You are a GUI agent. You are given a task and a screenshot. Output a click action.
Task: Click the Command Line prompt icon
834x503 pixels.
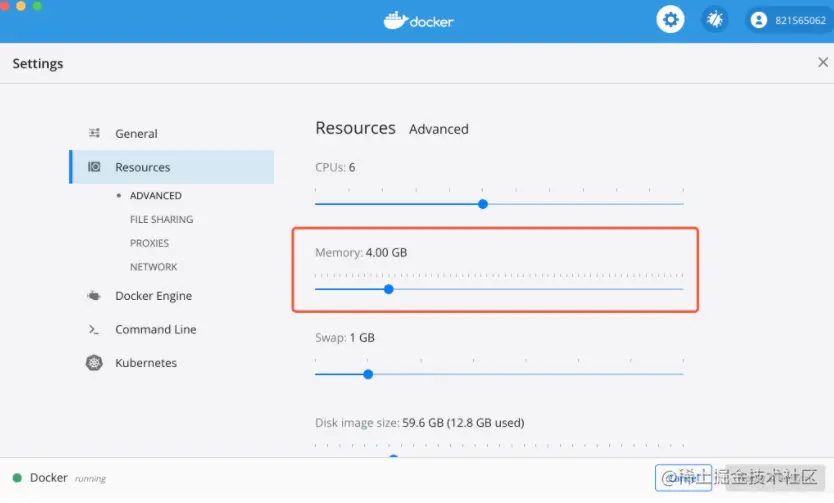(x=94, y=330)
